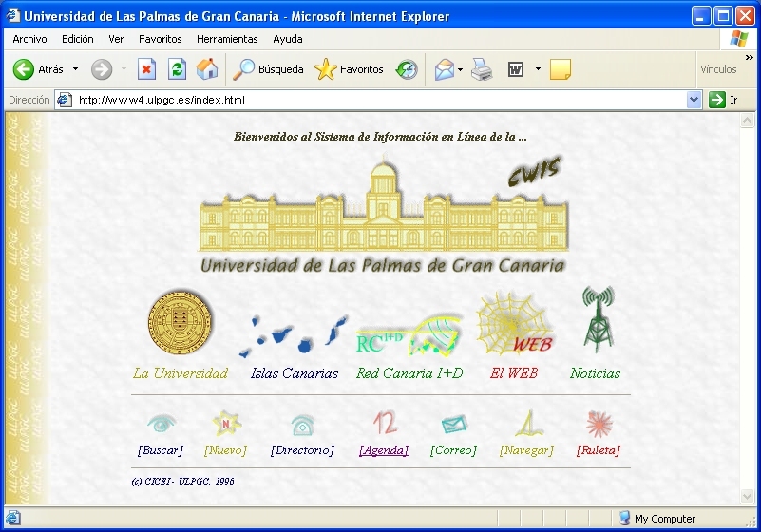Open the [Directorio] link
Screen dimensions: 761x532
pos(302,450)
